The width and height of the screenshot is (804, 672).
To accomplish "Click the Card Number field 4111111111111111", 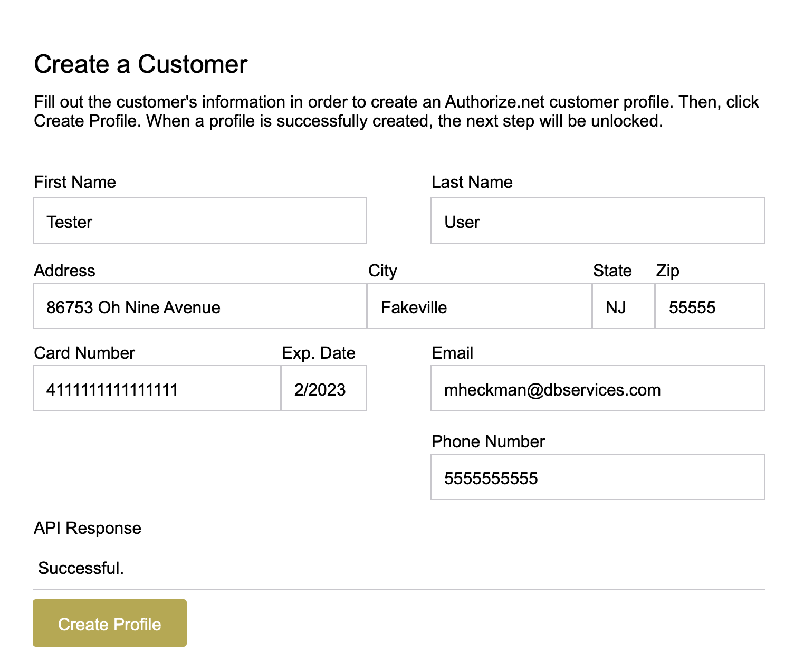I will tap(157, 388).
